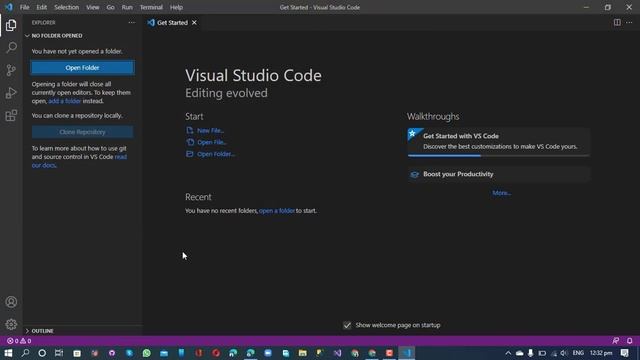Click the blue Open Folder button
The width and height of the screenshot is (640, 360).
click(82, 68)
